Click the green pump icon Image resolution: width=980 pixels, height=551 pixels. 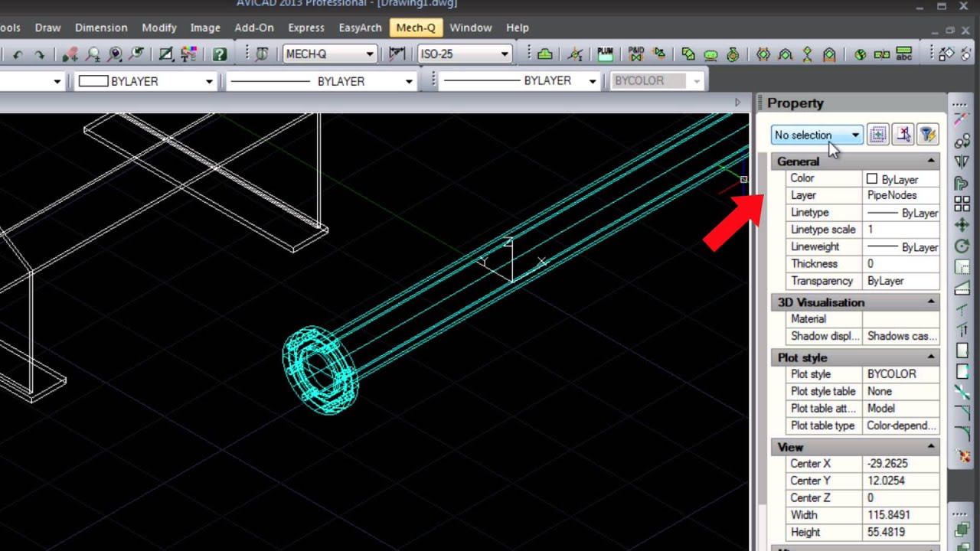tap(733, 54)
